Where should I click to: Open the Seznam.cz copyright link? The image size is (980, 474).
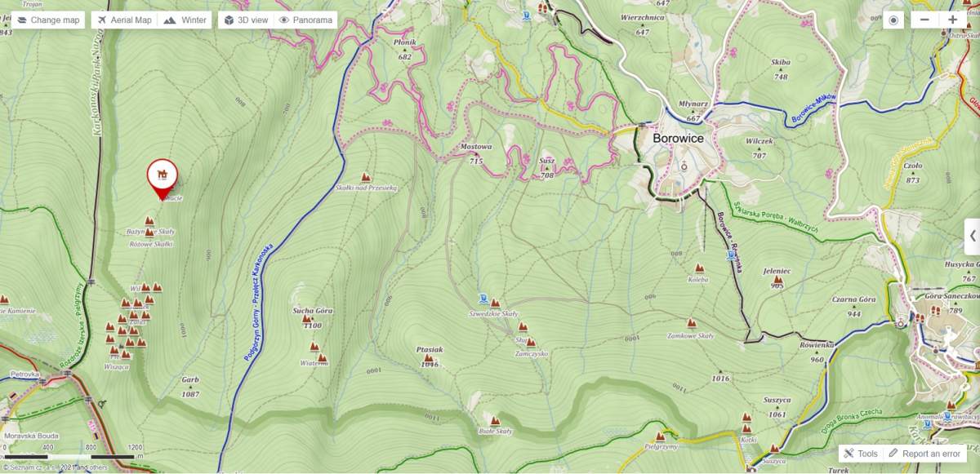point(33,467)
